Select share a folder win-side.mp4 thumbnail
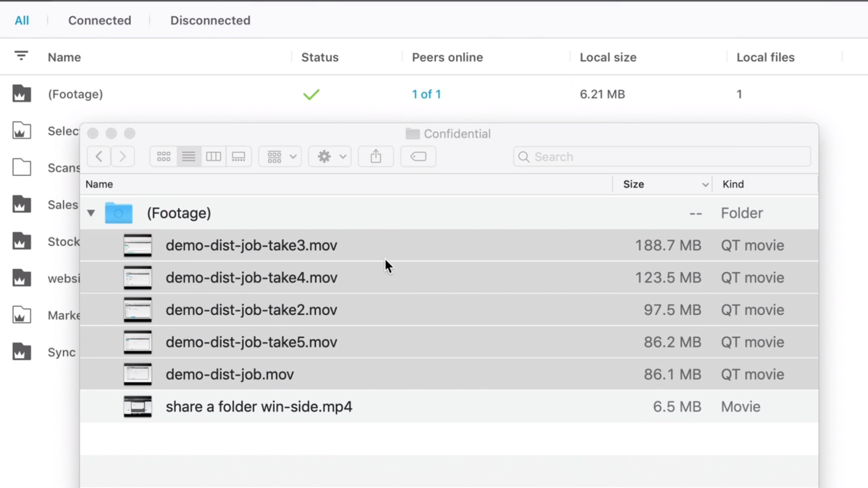 pos(138,407)
